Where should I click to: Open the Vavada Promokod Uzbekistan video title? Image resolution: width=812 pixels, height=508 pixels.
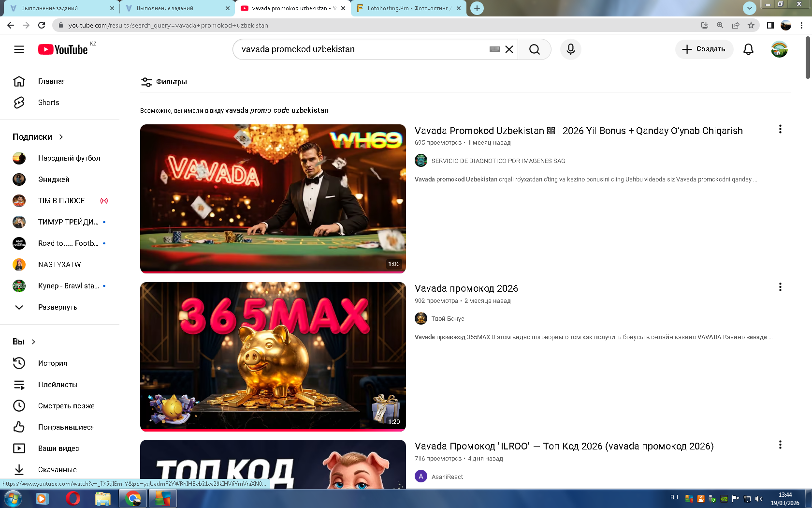[x=579, y=131]
